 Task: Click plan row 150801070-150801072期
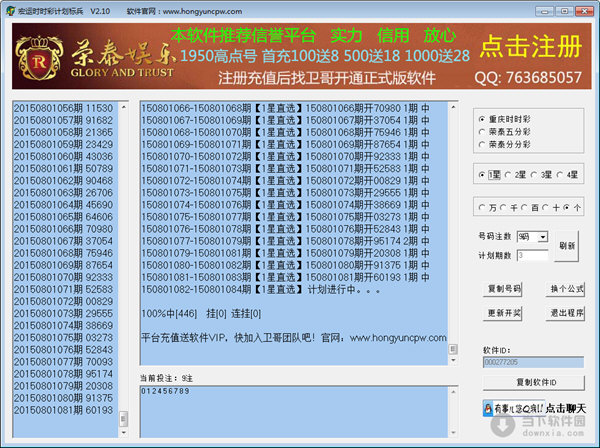[x=285, y=156]
